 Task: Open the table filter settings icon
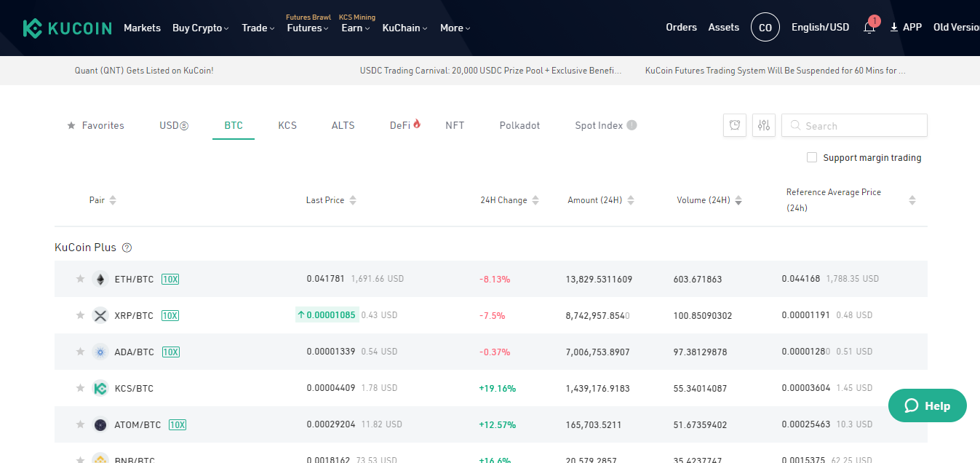click(x=764, y=125)
